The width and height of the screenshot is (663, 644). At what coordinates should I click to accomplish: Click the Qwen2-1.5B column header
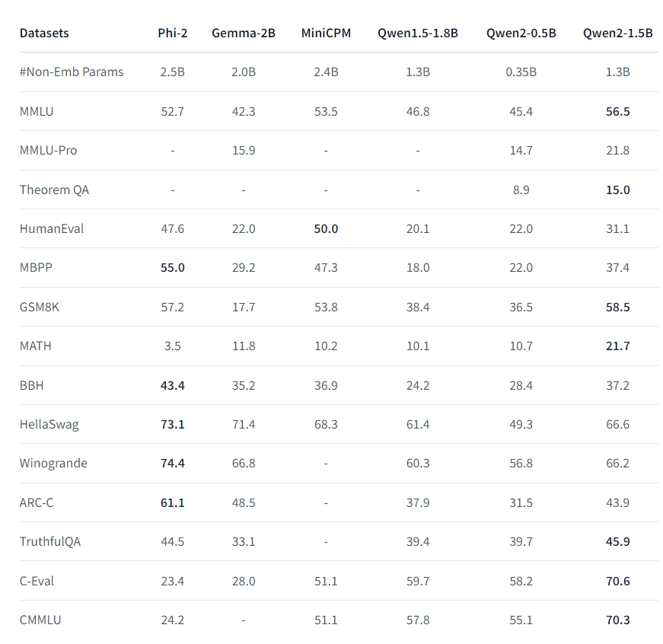[x=617, y=33]
